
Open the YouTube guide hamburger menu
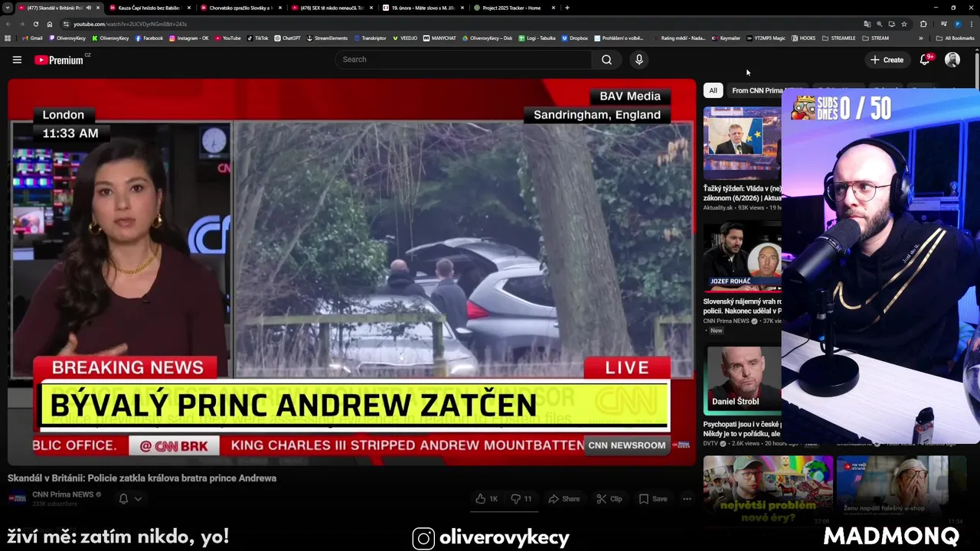pyautogui.click(x=17, y=60)
